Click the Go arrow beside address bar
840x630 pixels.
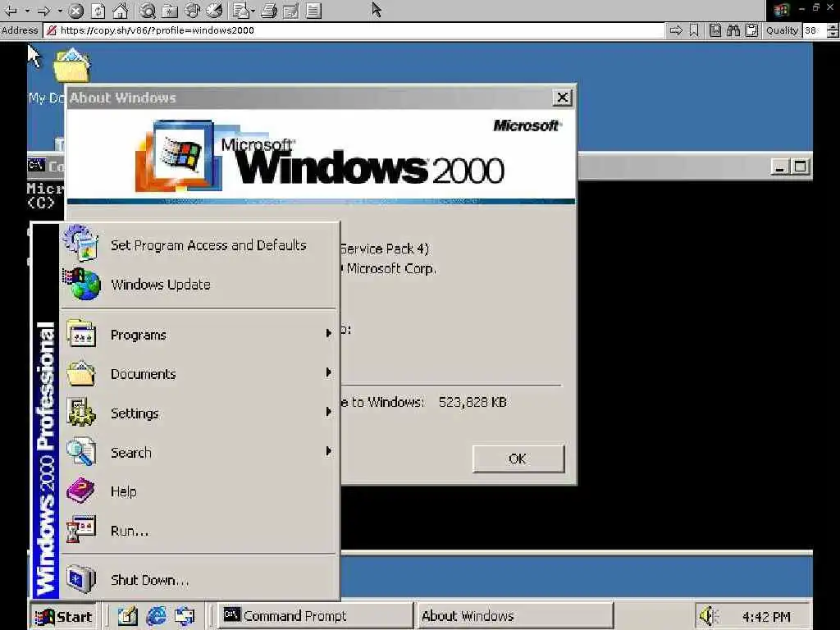point(676,30)
